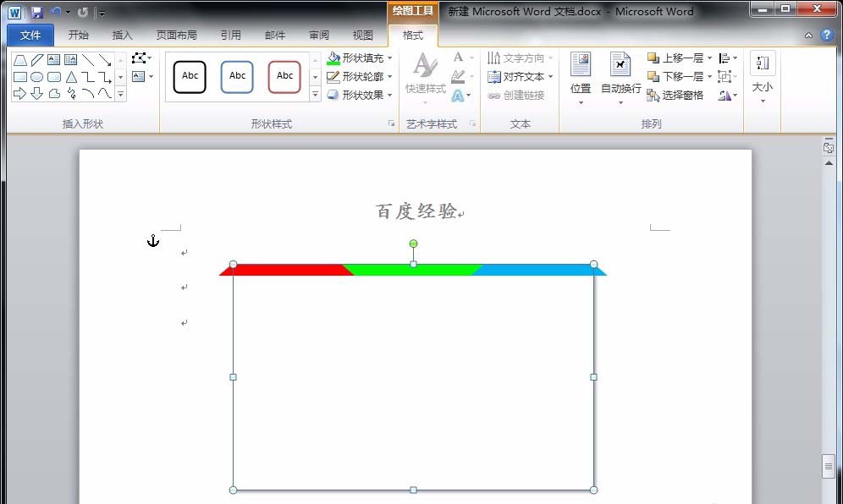Open the align objects dropdown
Viewport: 843px width, 504px height.
(x=728, y=58)
